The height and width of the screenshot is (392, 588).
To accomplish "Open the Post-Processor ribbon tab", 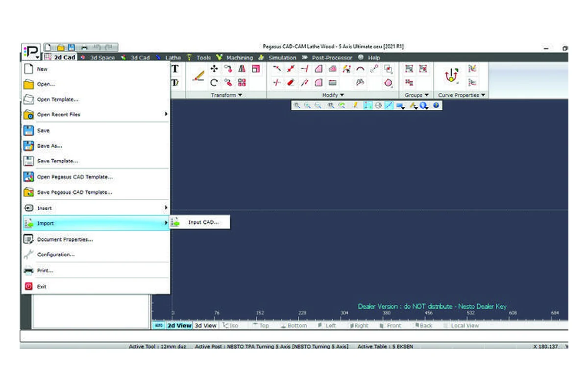I will [x=328, y=58].
